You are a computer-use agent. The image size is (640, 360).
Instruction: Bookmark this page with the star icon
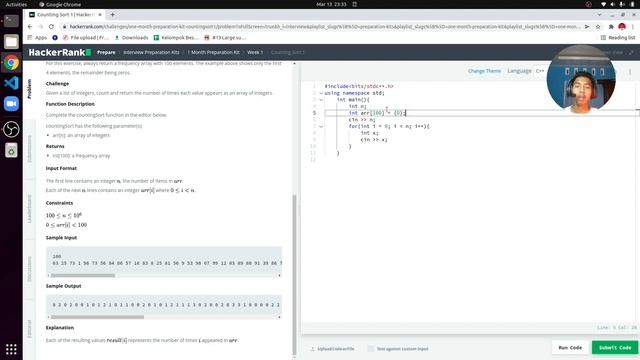(598, 27)
